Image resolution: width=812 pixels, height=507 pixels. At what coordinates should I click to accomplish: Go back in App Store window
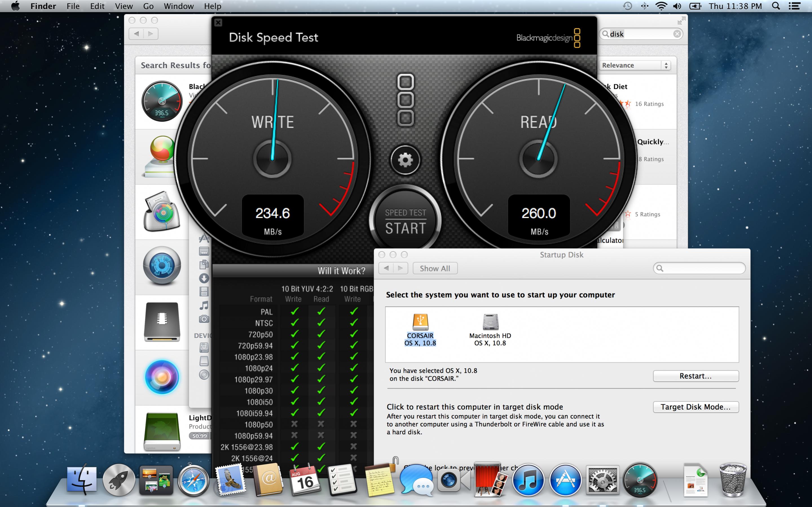click(136, 34)
